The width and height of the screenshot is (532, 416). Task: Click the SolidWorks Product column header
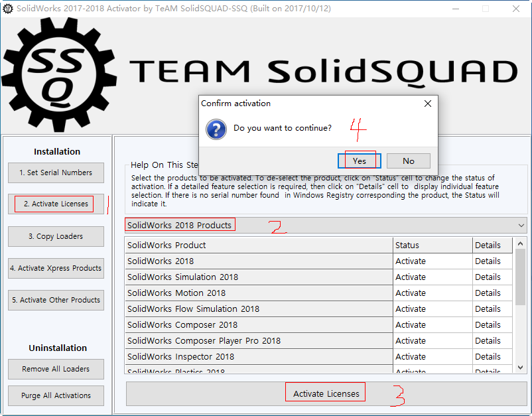point(259,245)
